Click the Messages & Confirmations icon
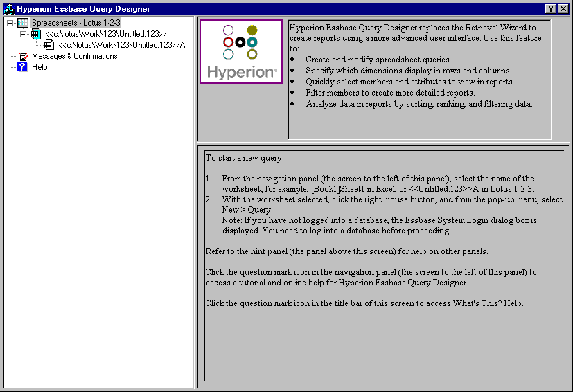This screenshot has width=573, height=392. pyautogui.click(x=23, y=56)
